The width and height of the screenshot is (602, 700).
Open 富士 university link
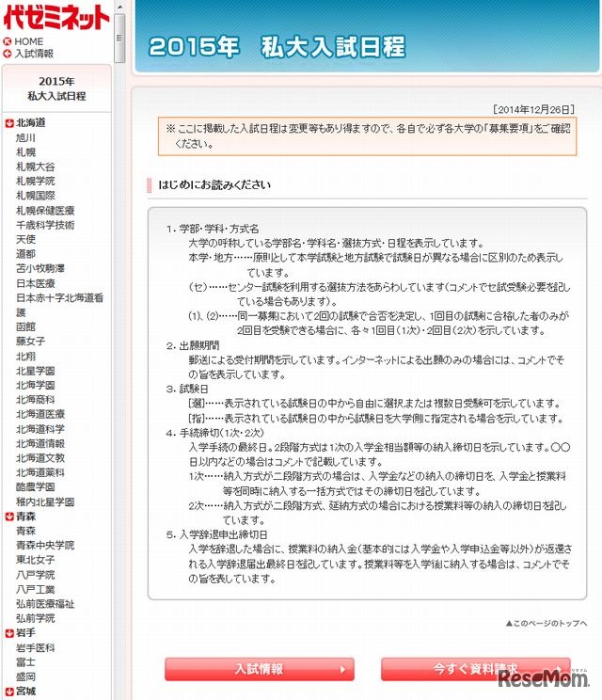[26, 662]
